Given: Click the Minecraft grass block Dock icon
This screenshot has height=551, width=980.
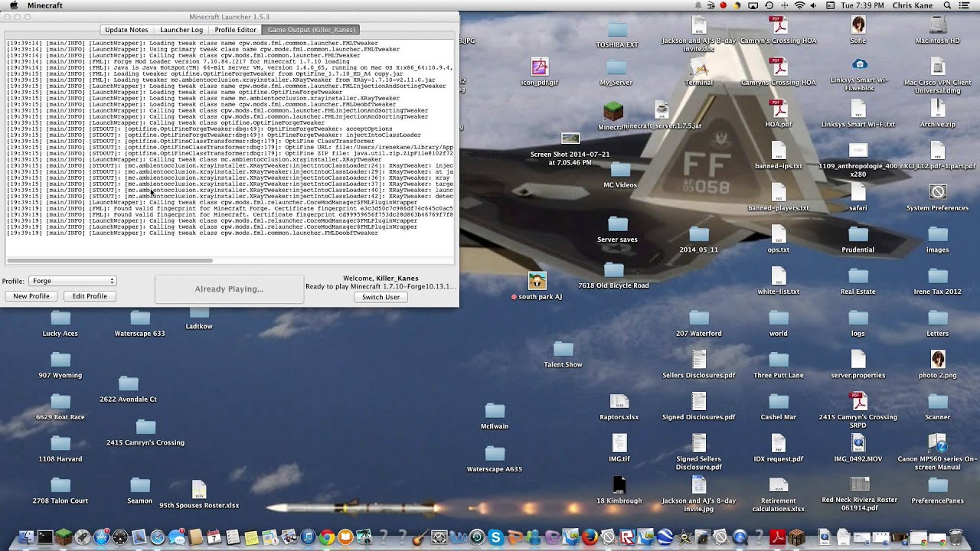Looking at the screenshot, I should (x=64, y=537).
